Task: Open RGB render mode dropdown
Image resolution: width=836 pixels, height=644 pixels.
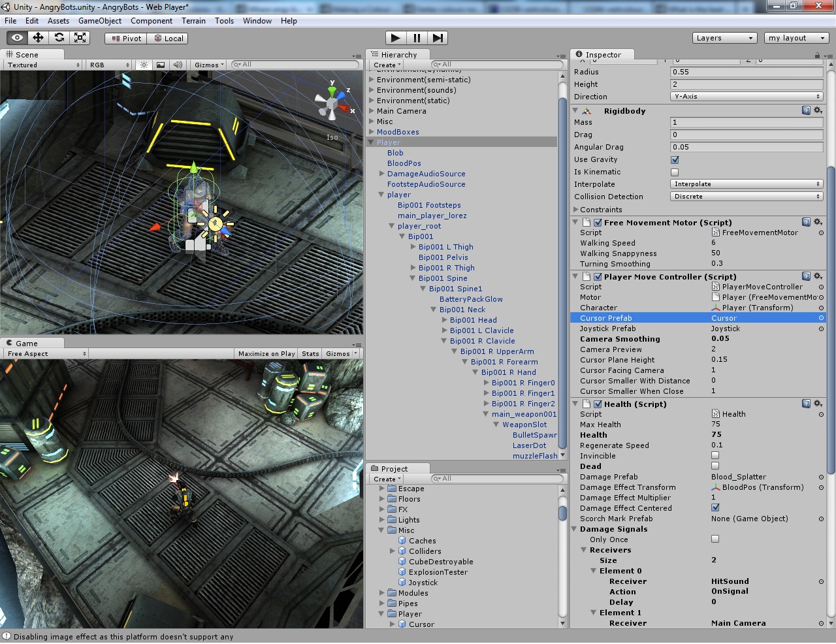Action: point(108,65)
